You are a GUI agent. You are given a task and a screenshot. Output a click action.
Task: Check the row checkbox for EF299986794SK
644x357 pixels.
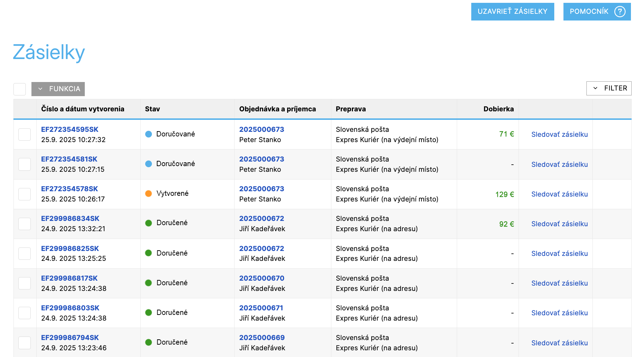coord(25,343)
